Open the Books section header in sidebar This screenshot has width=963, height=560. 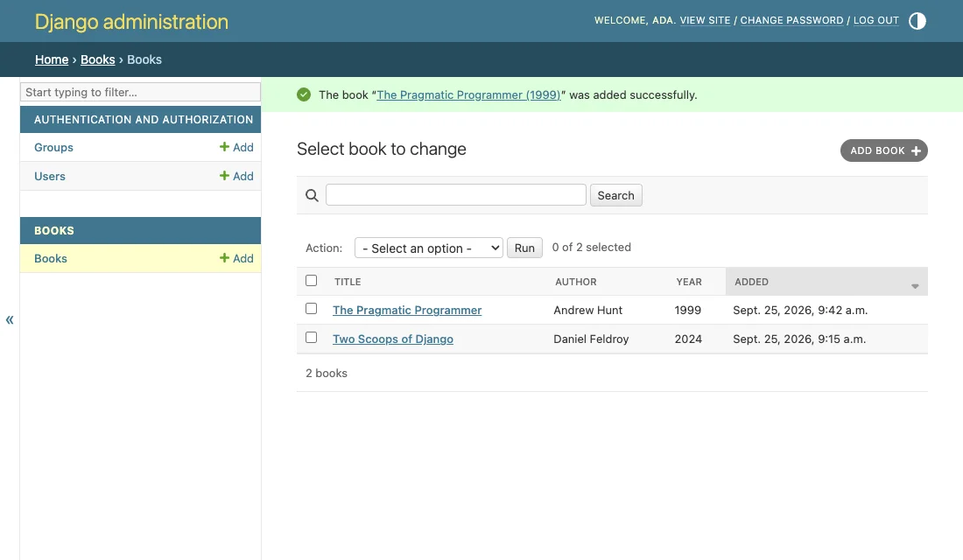coord(54,231)
